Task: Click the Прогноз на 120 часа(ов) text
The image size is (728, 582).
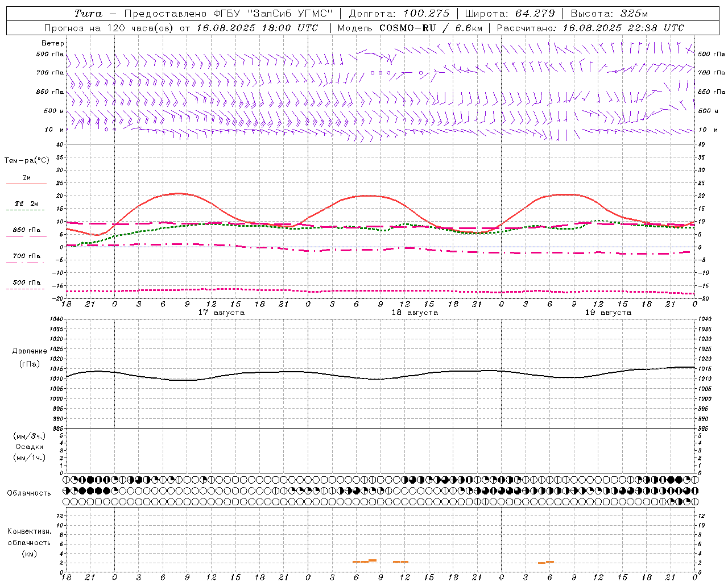Action: [109, 28]
